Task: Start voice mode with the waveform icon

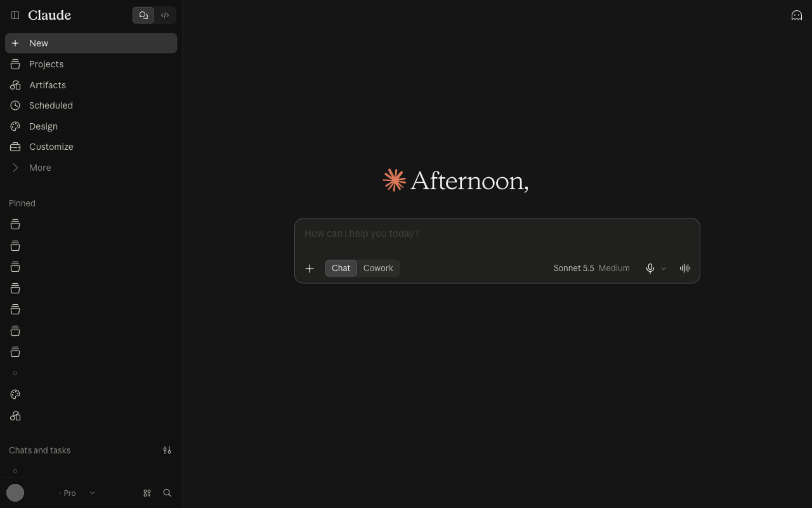Action: [685, 269]
